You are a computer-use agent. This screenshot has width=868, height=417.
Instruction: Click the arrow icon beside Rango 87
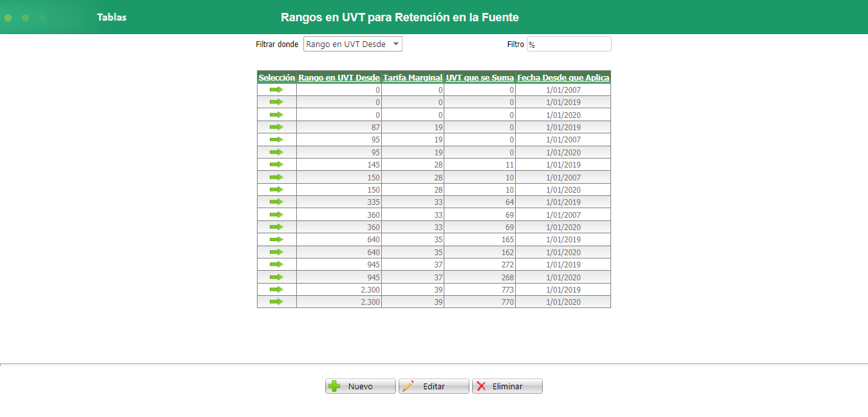tap(277, 127)
